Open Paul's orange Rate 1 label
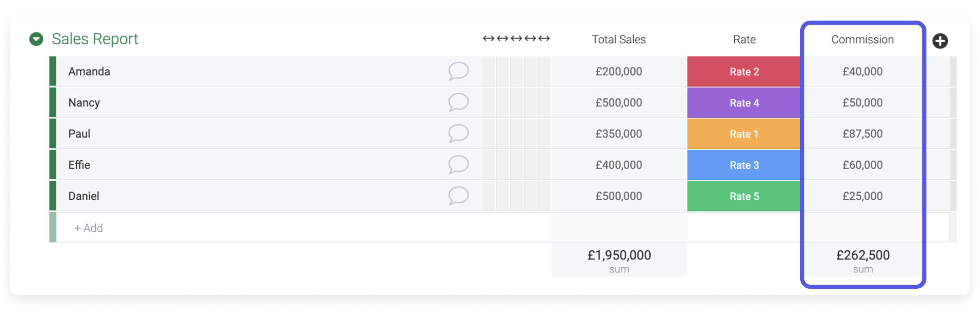Screen dimensions: 980x312 coord(744,134)
